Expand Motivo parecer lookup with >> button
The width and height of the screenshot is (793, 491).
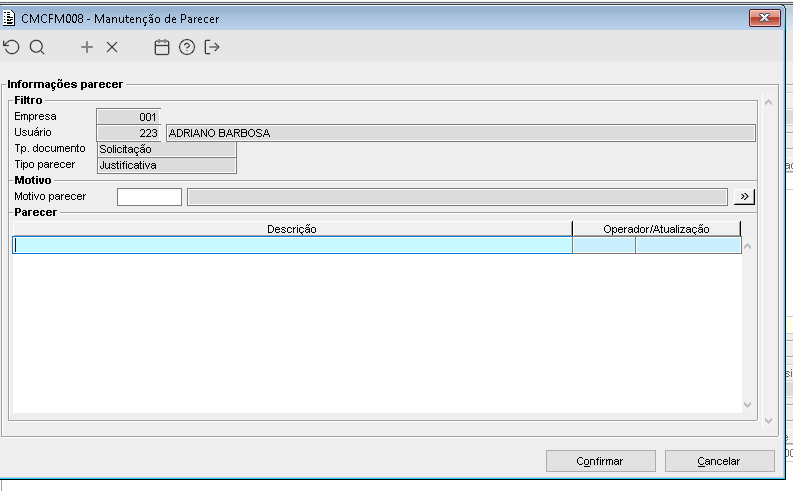(x=743, y=197)
